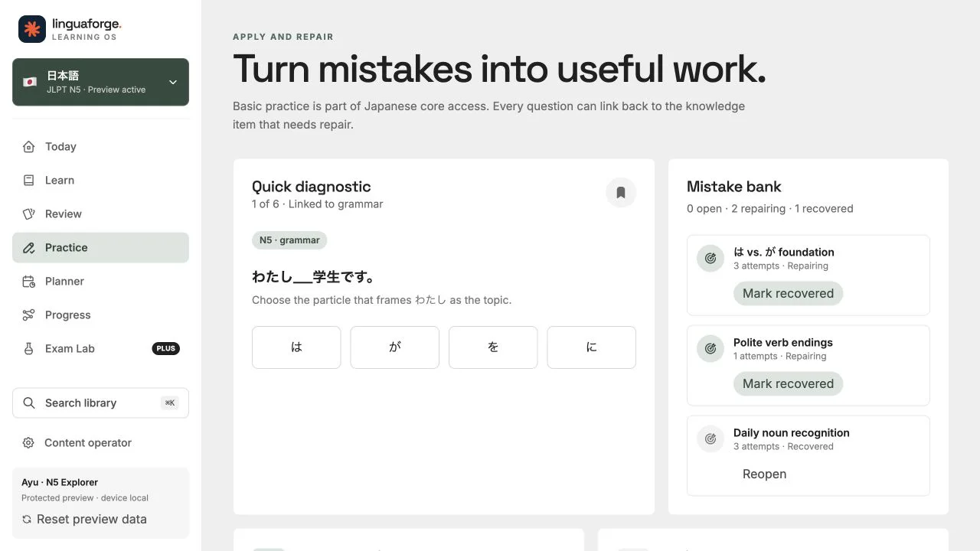The image size is (980, 551).
Task: Expand the 日本語 course dropdown chevron
Action: [x=173, y=82]
